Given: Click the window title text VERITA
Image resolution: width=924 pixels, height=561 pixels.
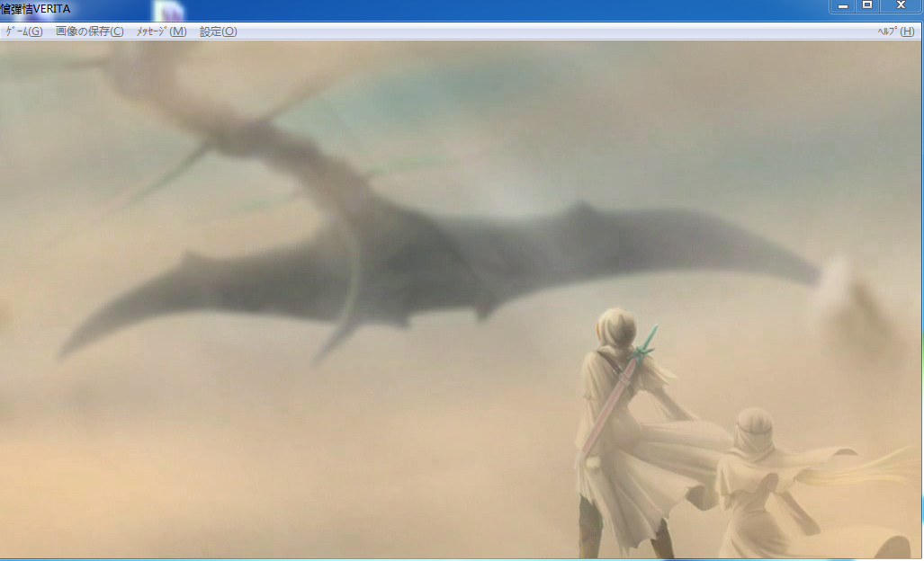Looking at the screenshot, I should pos(51,9).
